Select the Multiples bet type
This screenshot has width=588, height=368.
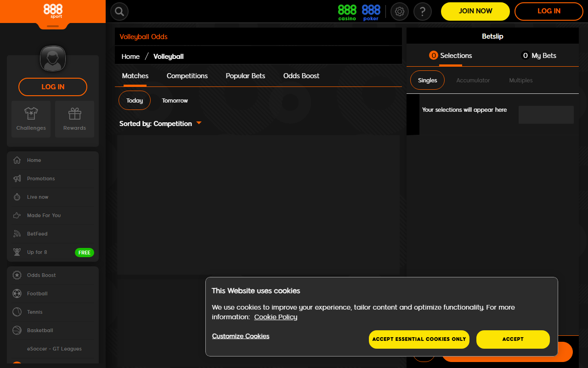click(x=521, y=80)
